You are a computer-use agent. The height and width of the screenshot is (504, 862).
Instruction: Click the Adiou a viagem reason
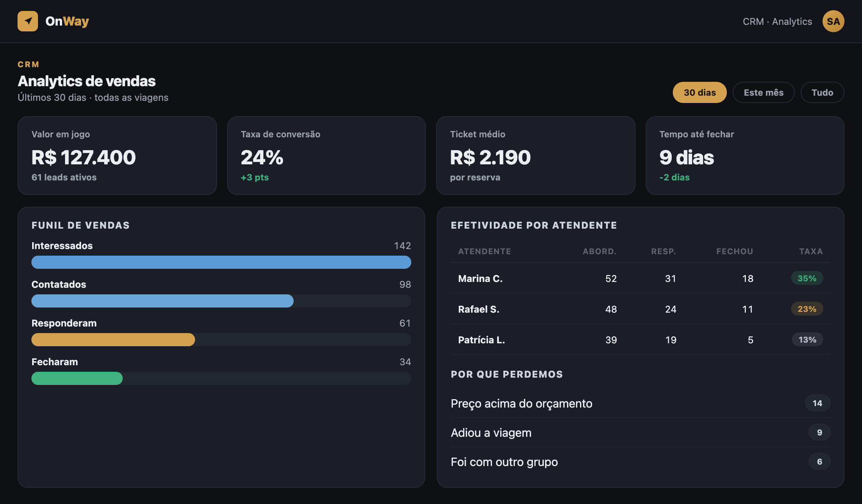point(491,432)
